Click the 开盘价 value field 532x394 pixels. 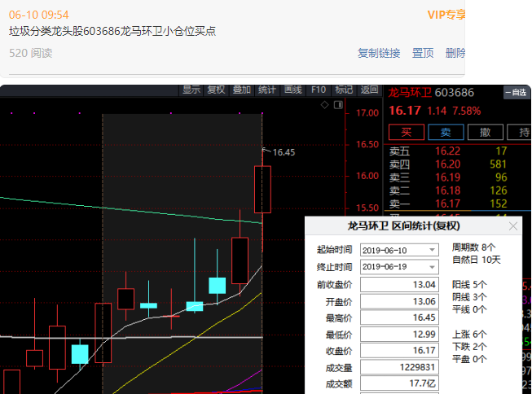399,301
